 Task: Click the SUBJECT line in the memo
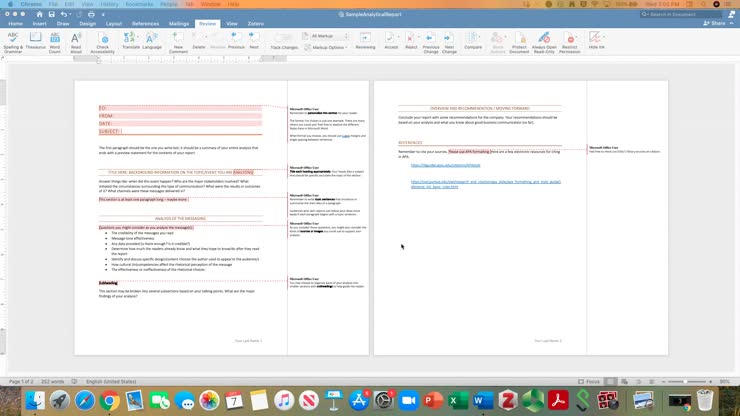pos(180,131)
